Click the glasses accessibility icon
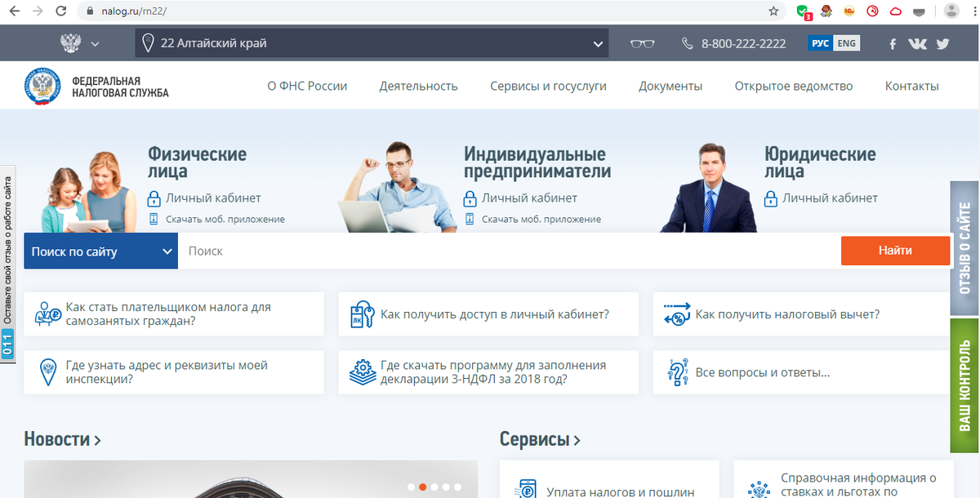The image size is (980, 498). [x=643, y=44]
